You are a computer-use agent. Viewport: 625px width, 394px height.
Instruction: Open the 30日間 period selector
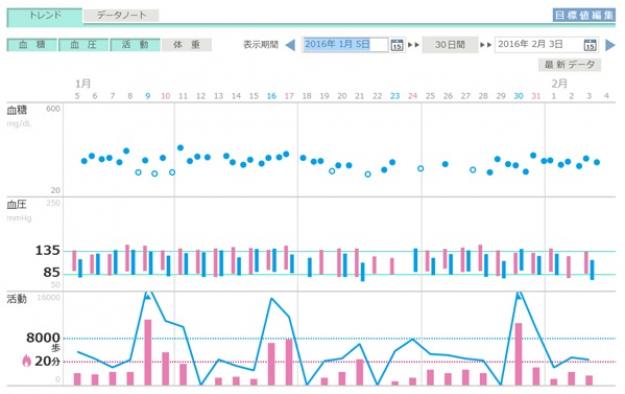[x=450, y=45]
